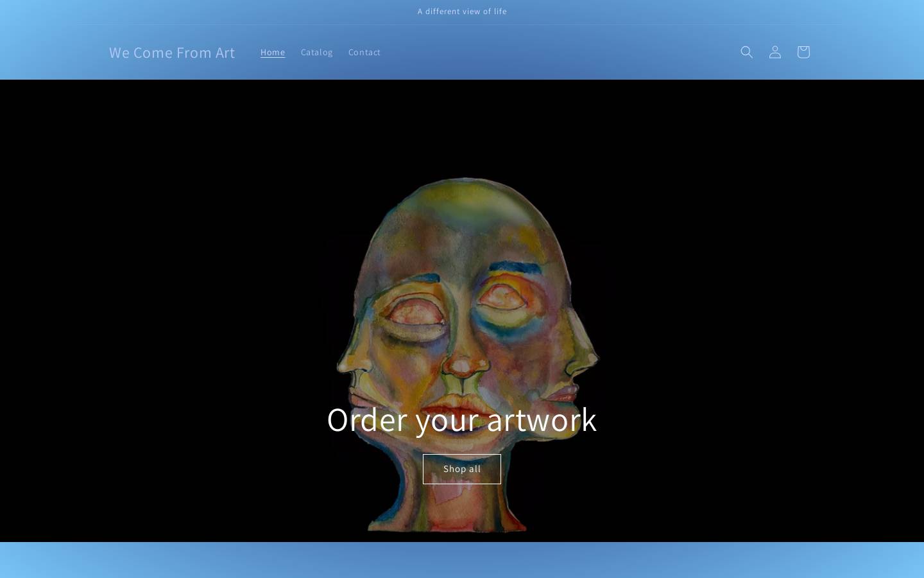924x578 pixels.
Task: Click the We Come From Art logo
Action: point(172,52)
